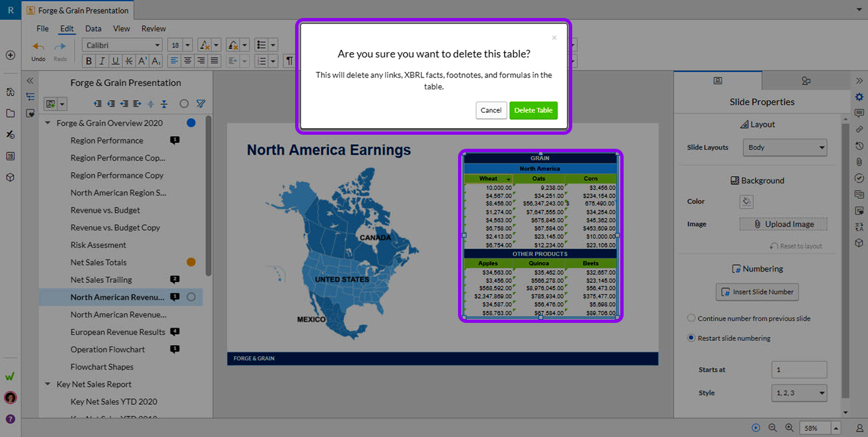
Task: Select Continue number from previous slide
Action: [x=692, y=318]
